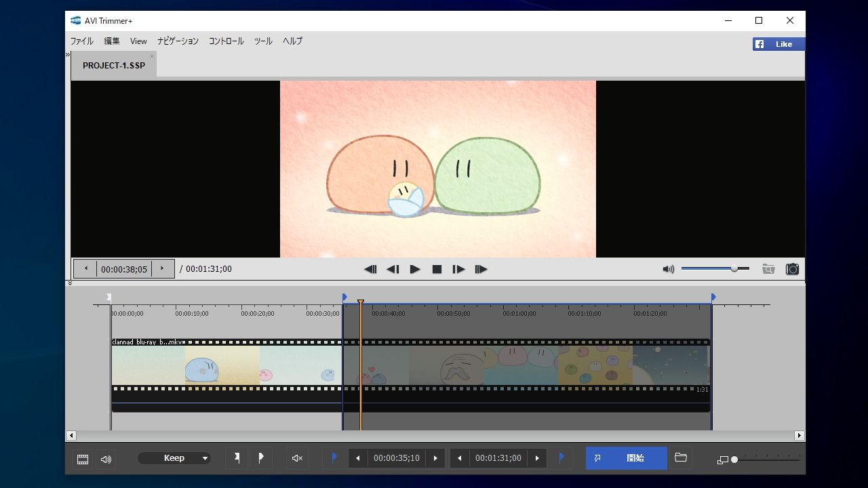The image size is (868, 488).
Task: Open the ファイル menu
Action: 82,41
